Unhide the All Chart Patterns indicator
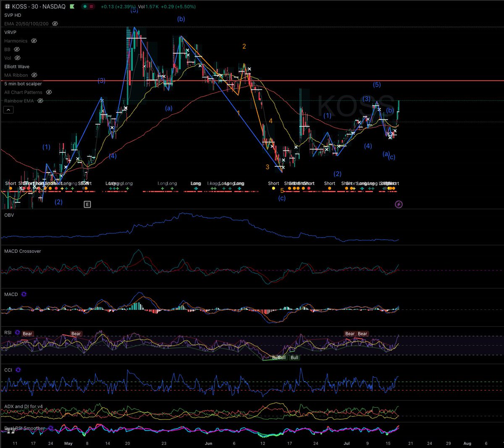504x448 pixels. 49,92
